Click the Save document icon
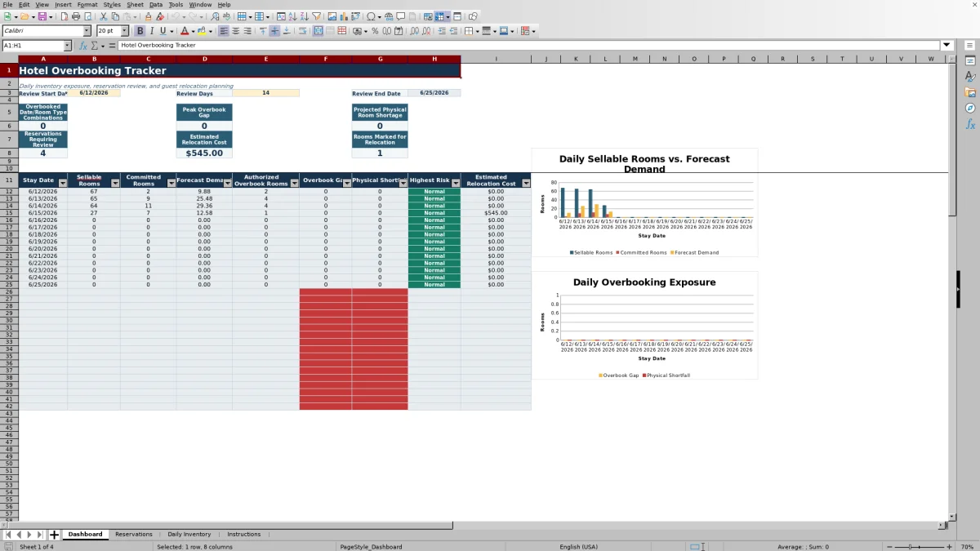 click(x=42, y=16)
